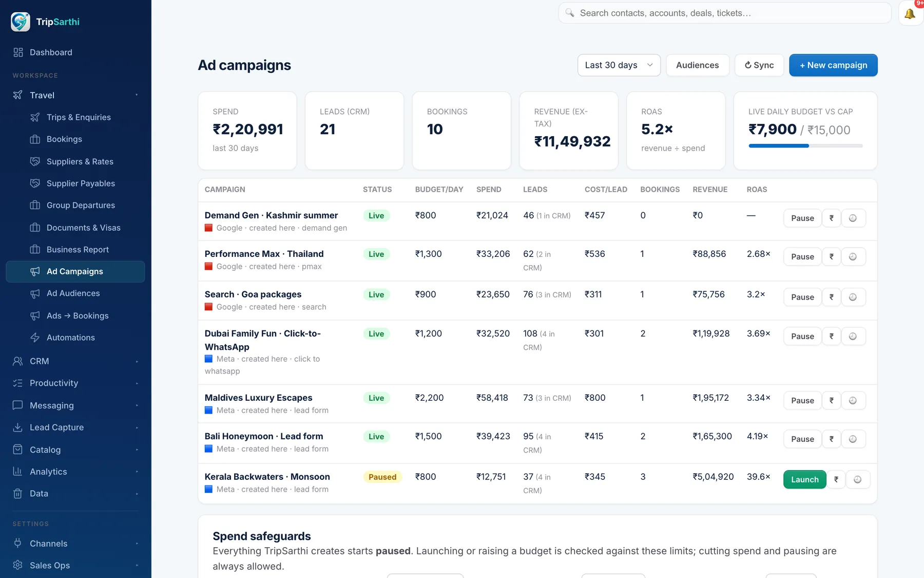Click the New campaign button
924x578 pixels.
point(833,65)
